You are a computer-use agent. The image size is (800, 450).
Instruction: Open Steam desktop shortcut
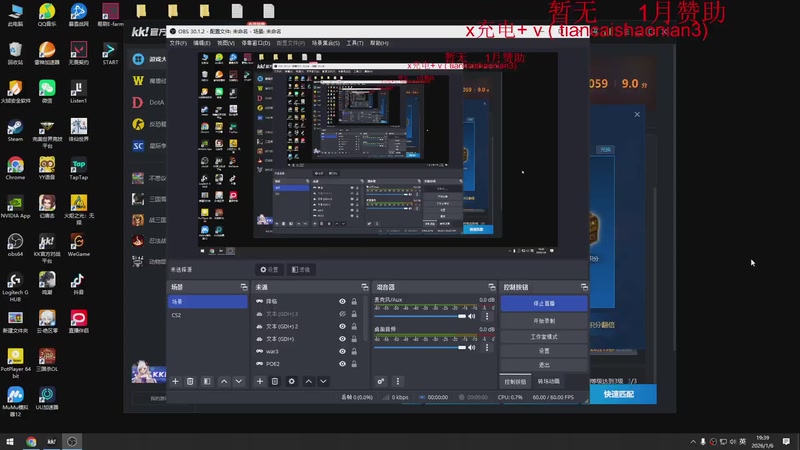[15, 130]
